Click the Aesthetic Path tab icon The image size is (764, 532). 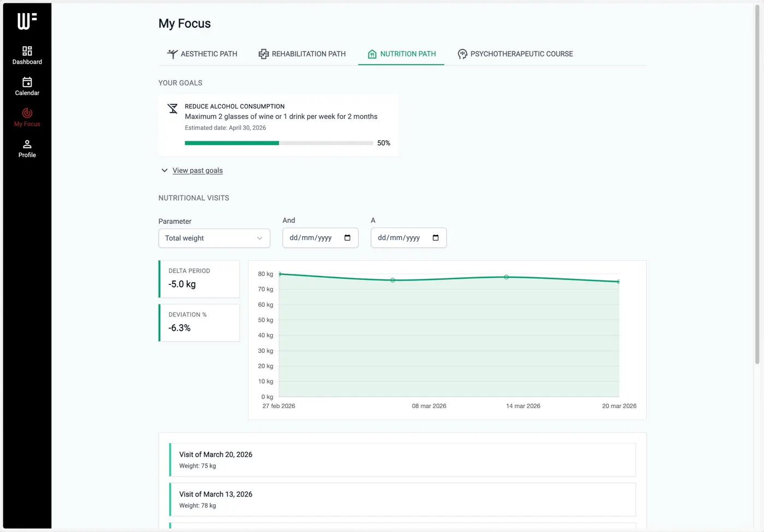(172, 54)
